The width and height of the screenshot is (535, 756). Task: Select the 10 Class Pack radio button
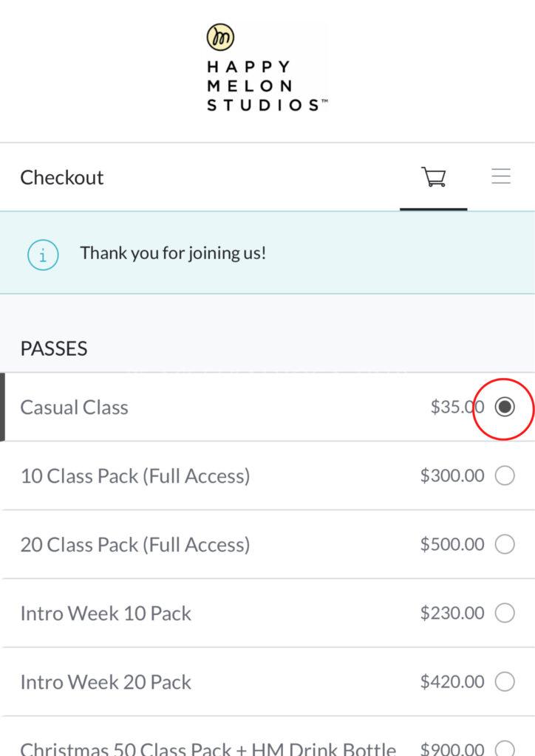(x=505, y=476)
